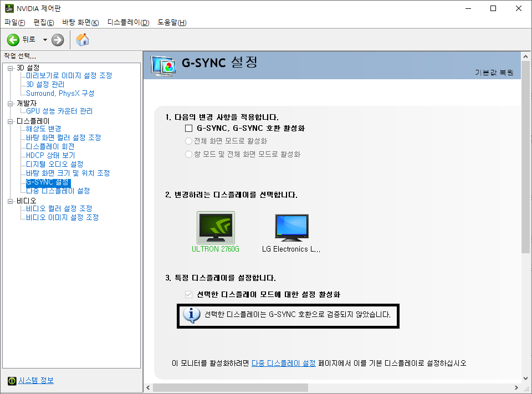Screen dimensions: 532x394
Task: Open the Back history dropdown arrow
Action: coord(45,40)
